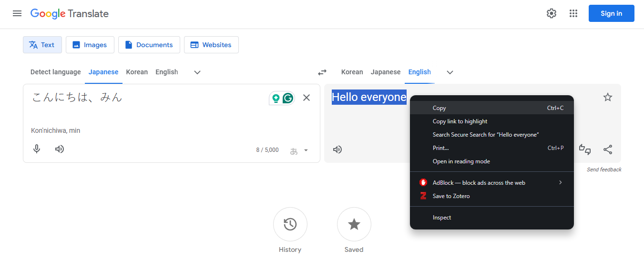Select the microphone icon for voice input

37,149
